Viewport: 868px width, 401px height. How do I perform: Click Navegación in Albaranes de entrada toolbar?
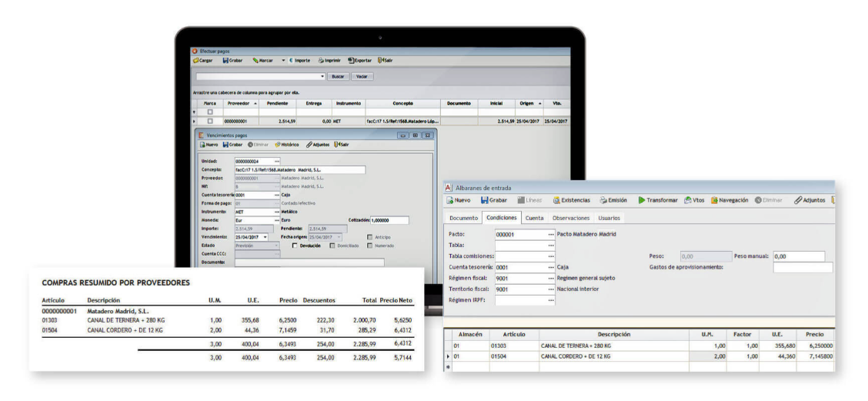(729, 200)
